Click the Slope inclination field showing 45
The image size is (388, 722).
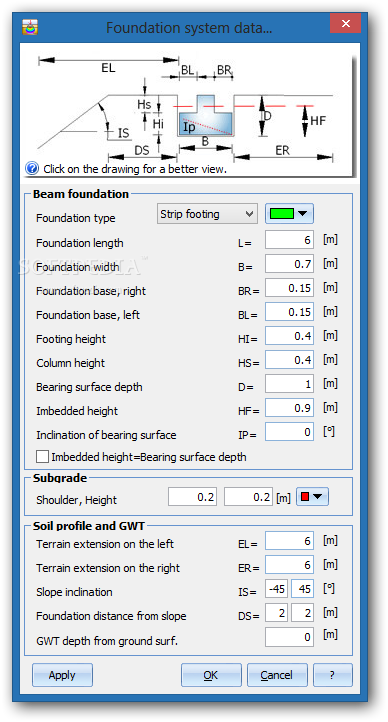tap(302, 589)
